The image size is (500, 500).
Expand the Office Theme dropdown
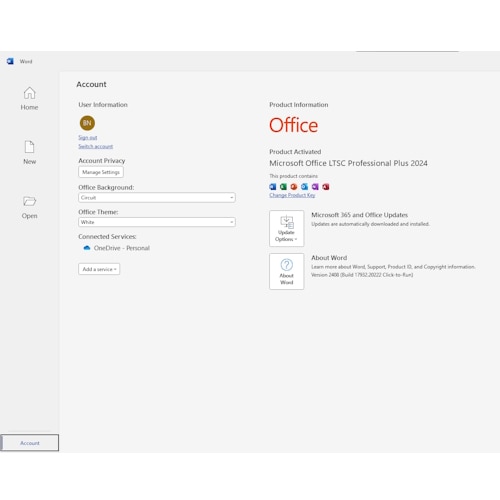[x=157, y=222]
